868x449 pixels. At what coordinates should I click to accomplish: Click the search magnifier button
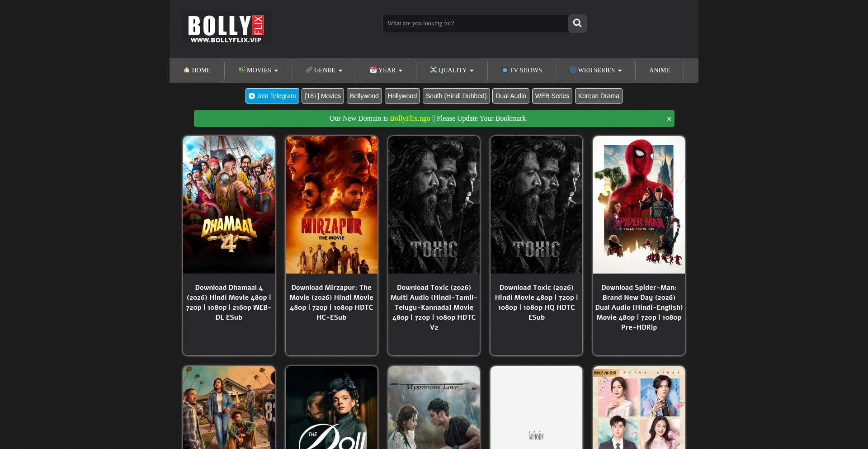tap(577, 23)
